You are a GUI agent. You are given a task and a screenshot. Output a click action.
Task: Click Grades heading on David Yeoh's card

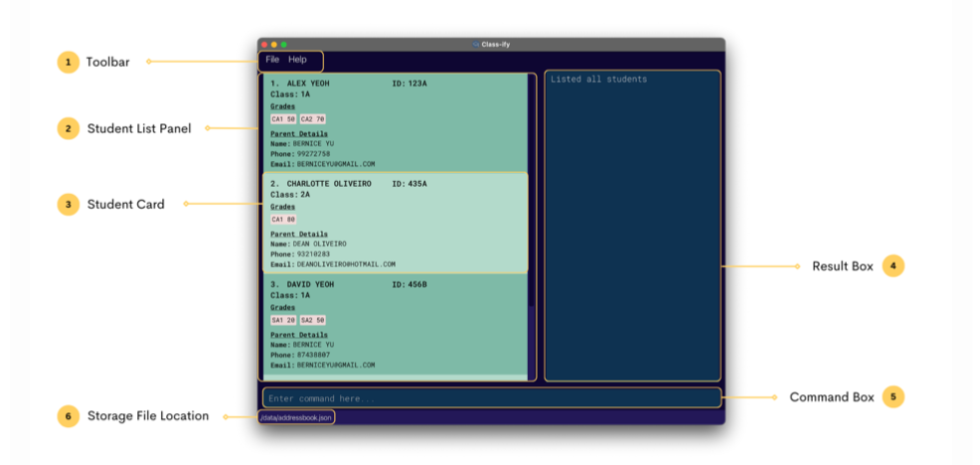tap(282, 307)
